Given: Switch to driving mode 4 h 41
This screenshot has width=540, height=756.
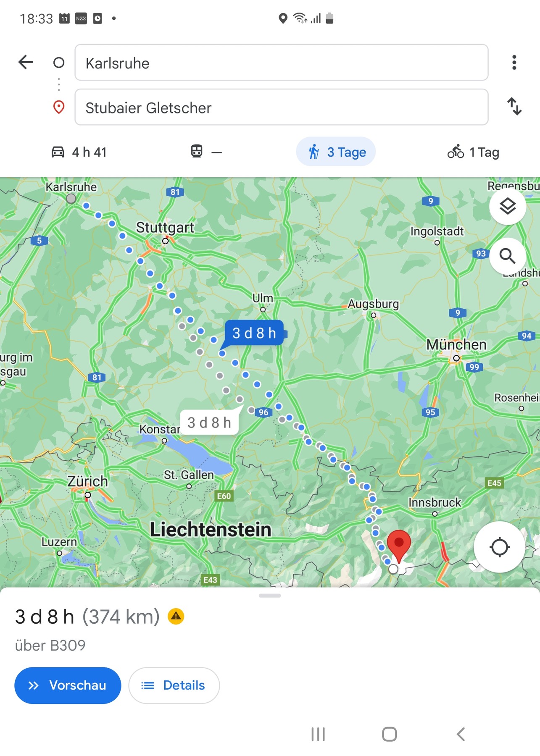Looking at the screenshot, I should (79, 152).
